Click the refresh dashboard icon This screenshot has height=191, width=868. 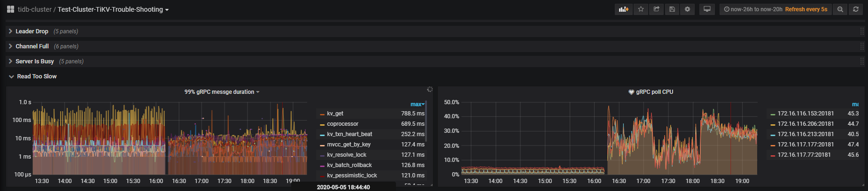(x=856, y=9)
